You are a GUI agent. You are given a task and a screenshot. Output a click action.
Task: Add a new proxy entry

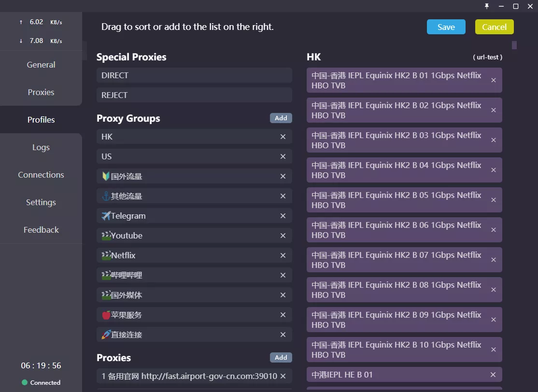(x=281, y=358)
